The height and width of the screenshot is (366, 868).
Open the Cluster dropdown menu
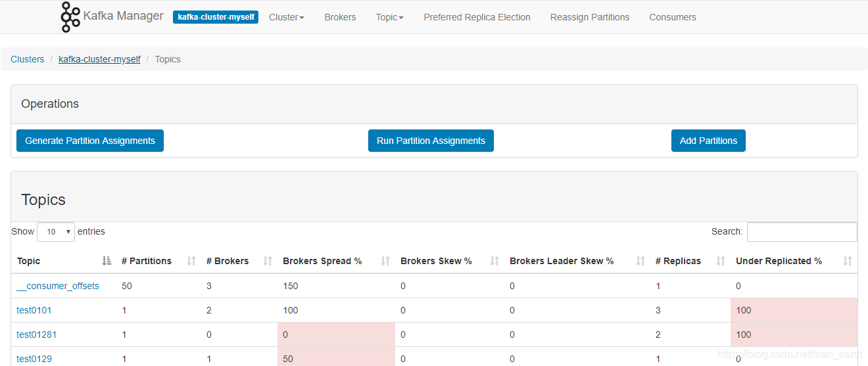pos(287,17)
